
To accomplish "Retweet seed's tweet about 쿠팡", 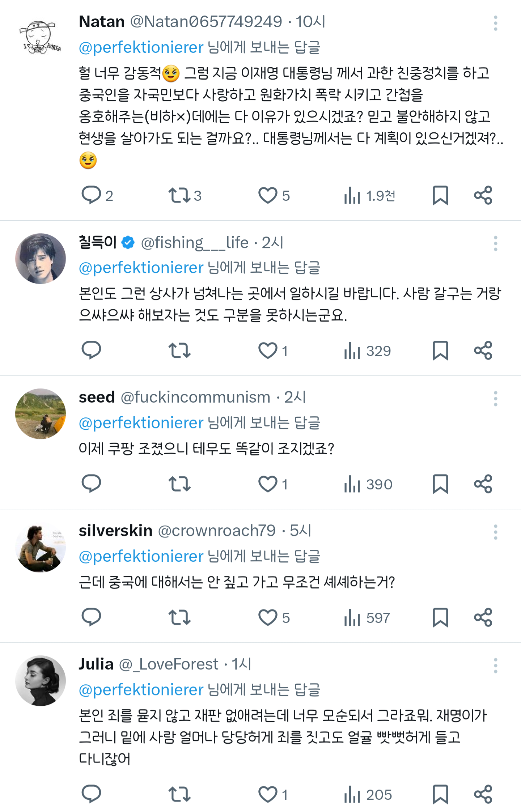I will (x=179, y=484).
